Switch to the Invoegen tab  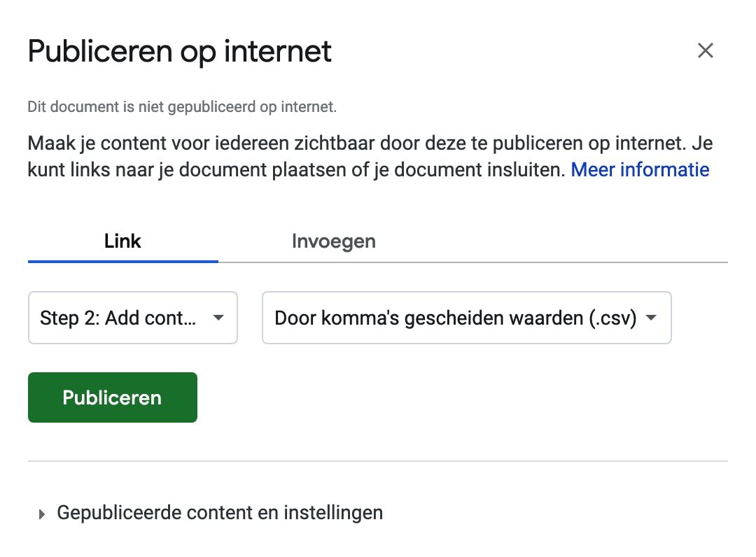coord(333,241)
